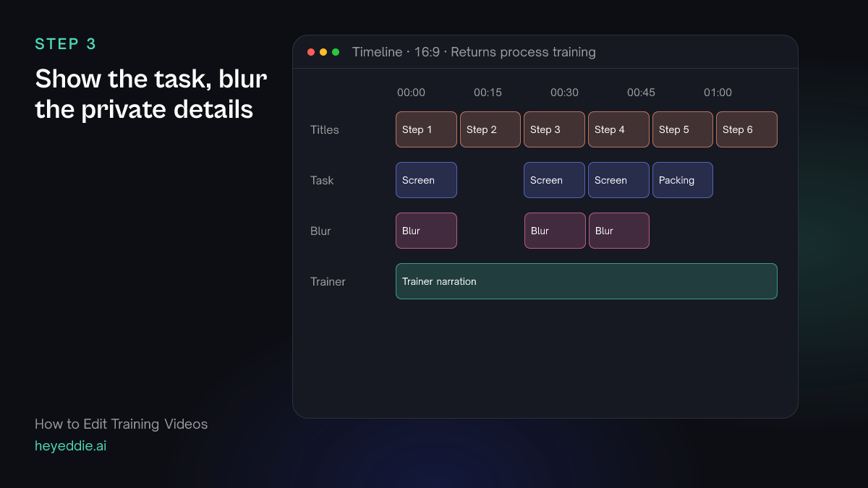
Task: Select the Trainer narration audio clip
Action: 587,281
